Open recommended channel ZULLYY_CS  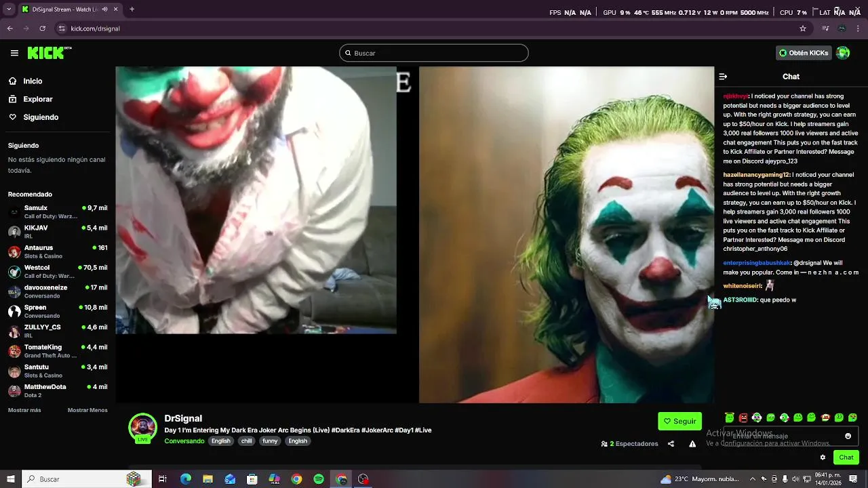(x=58, y=331)
